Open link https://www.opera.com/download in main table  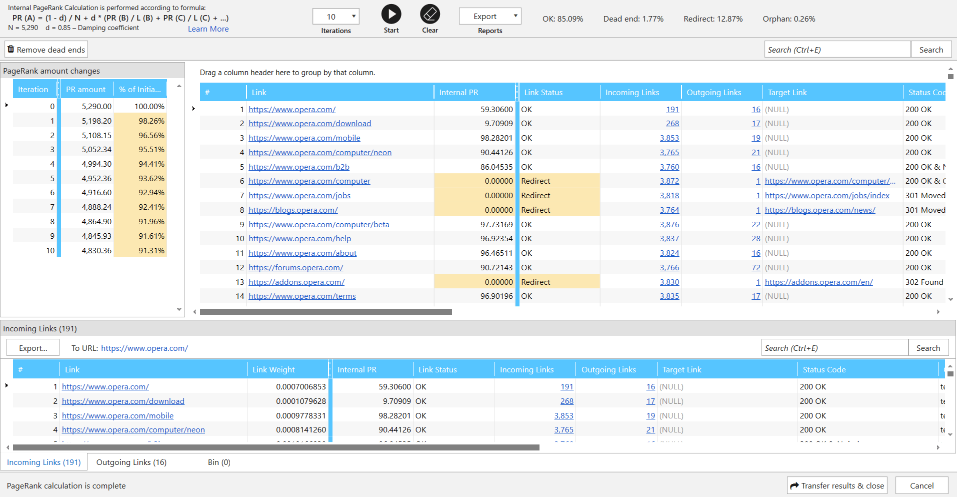[x=310, y=124]
